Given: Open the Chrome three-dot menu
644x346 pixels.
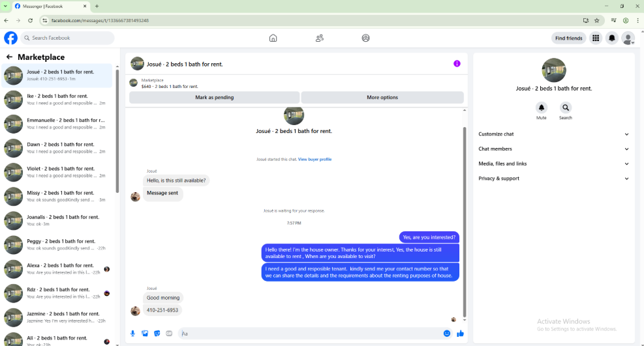Looking at the screenshot, I should coord(638,20).
